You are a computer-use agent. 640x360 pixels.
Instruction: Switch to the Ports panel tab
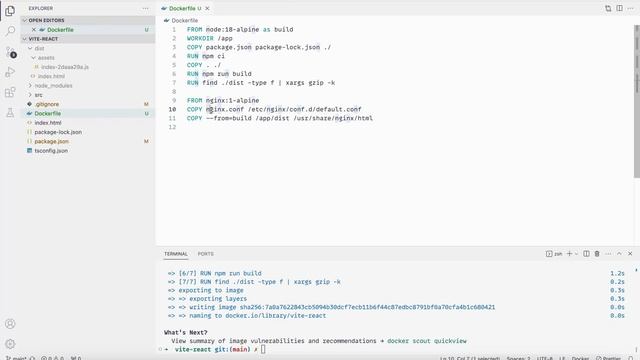point(205,253)
